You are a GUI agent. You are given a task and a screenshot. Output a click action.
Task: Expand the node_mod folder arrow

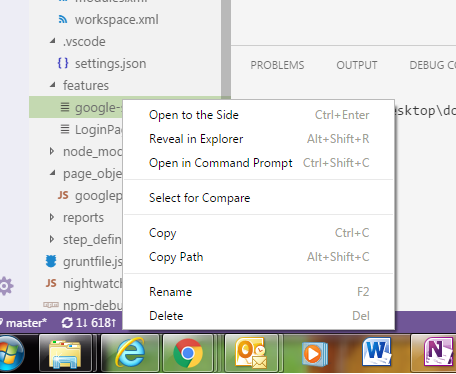[52, 151]
